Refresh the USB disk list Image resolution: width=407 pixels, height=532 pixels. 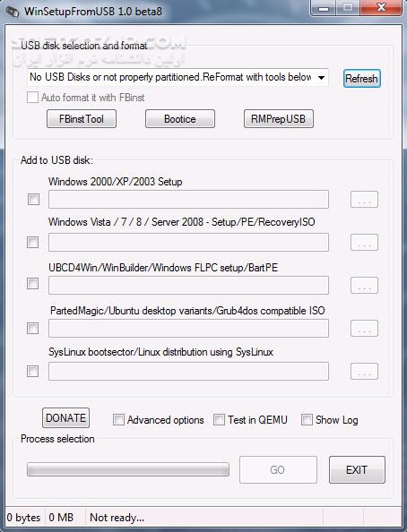pyautogui.click(x=362, y=79)
